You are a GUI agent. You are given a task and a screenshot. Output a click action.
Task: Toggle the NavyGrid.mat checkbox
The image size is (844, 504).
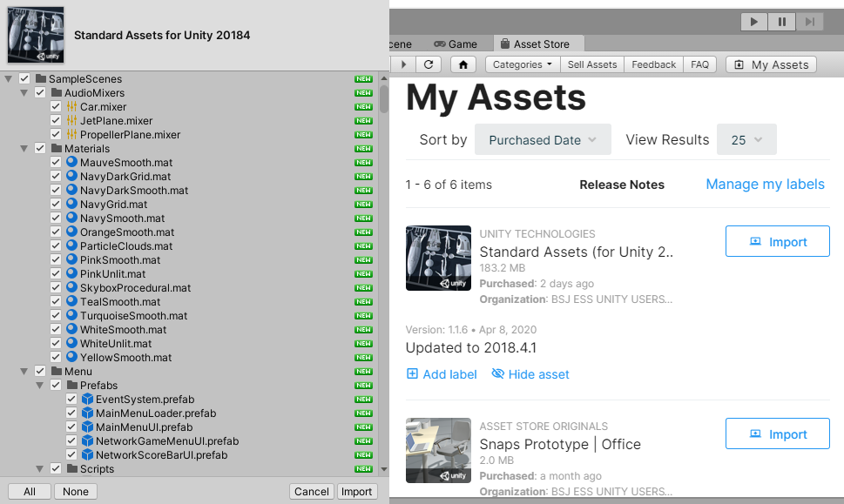(x=57, y=205)
